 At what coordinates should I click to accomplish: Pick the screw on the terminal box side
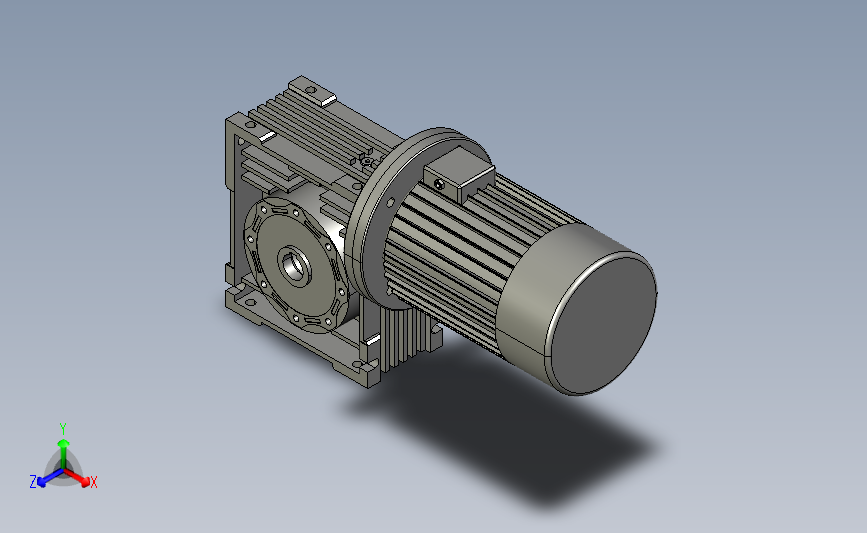coord(440,185)
